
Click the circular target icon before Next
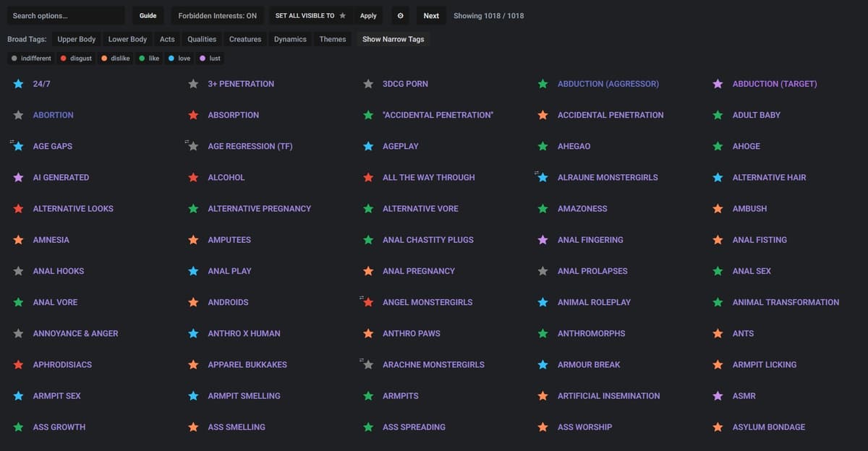(401, 16)
